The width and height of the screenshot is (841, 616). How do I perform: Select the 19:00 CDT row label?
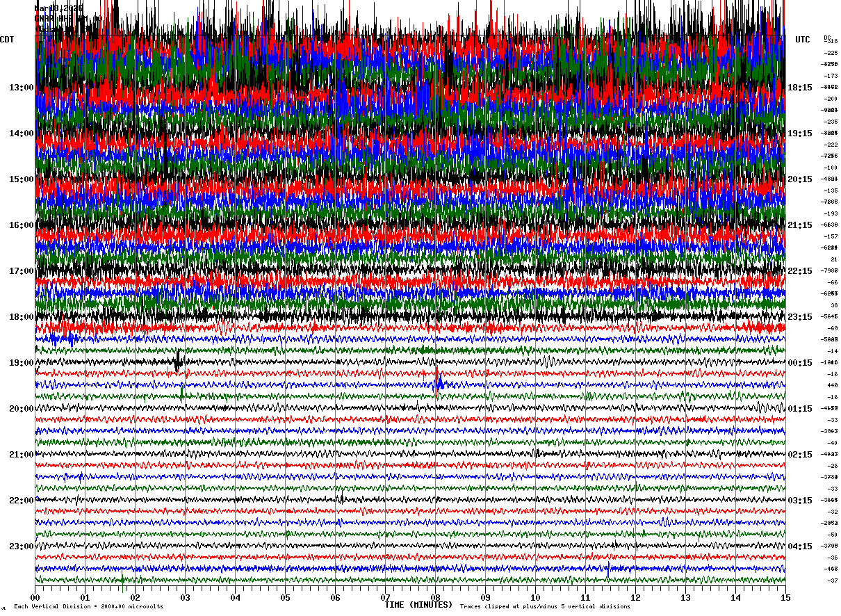click(22, 363)
